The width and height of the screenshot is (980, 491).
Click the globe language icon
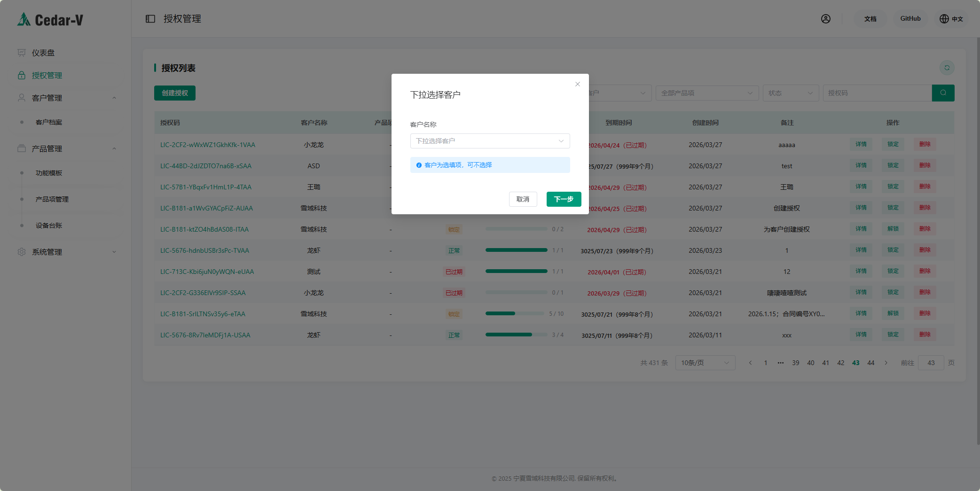[944, 19]
